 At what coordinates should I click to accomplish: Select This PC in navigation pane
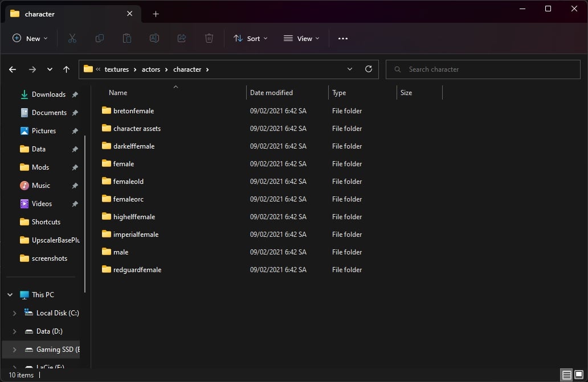coord(43,295)
